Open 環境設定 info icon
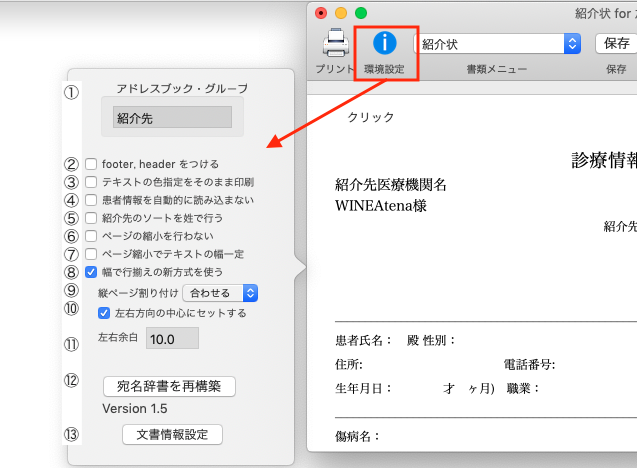The width and height of the screenshot is (637, 468). pyautogui.click(x=384, y=43)
